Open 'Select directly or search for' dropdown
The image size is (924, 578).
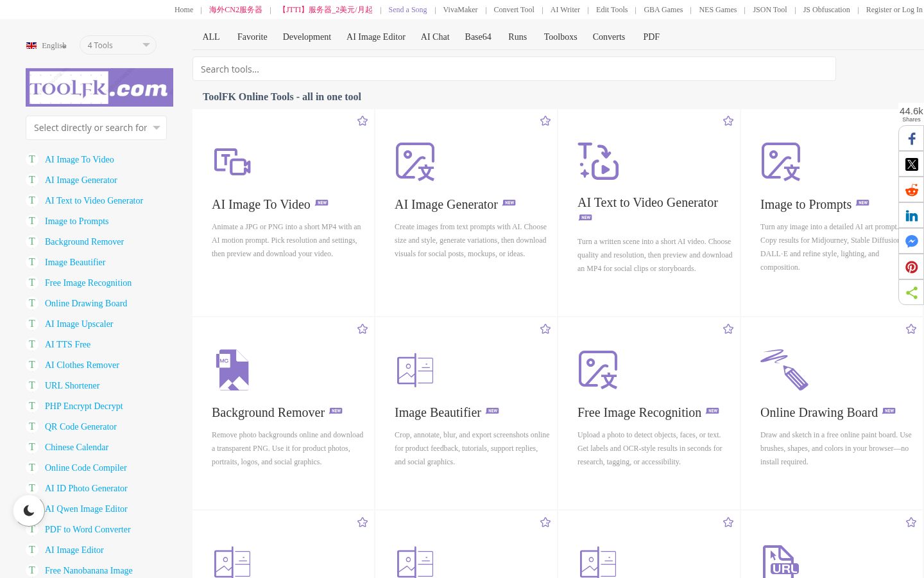point(96,128)
